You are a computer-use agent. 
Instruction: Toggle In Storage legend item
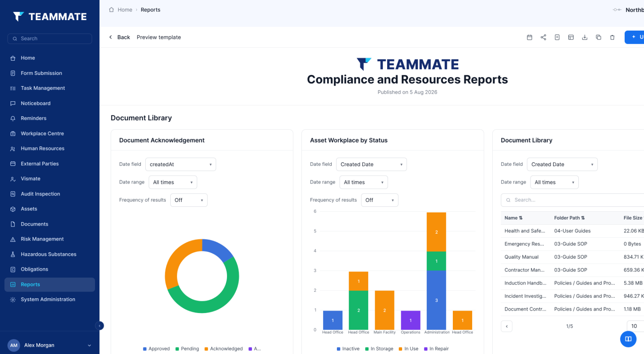tap(379, 349)
